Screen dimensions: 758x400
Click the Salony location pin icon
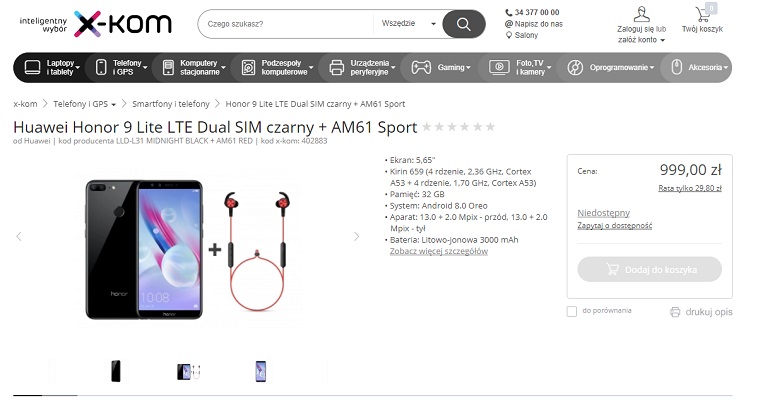tap(509, 35)
